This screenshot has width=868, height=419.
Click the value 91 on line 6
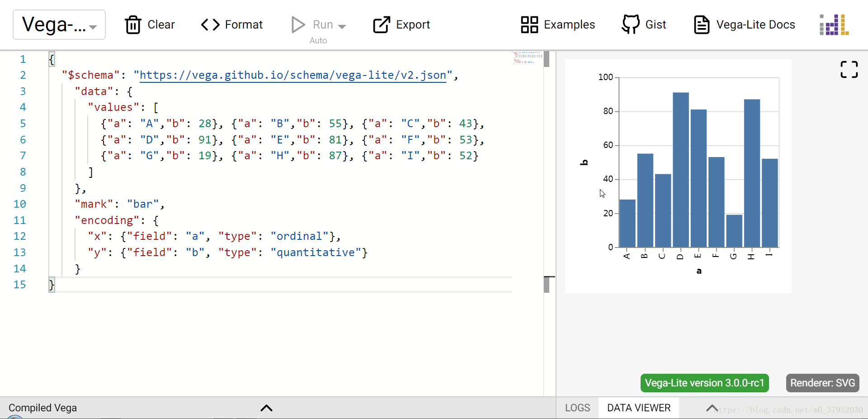click(x=205, y=140)
